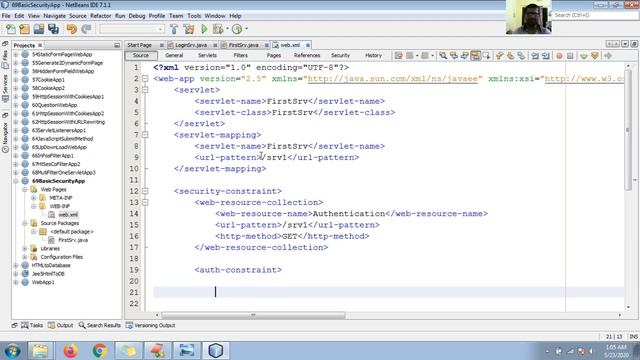
Task: Open Firefox from the Windows taskbar
Action: point(70,351)
